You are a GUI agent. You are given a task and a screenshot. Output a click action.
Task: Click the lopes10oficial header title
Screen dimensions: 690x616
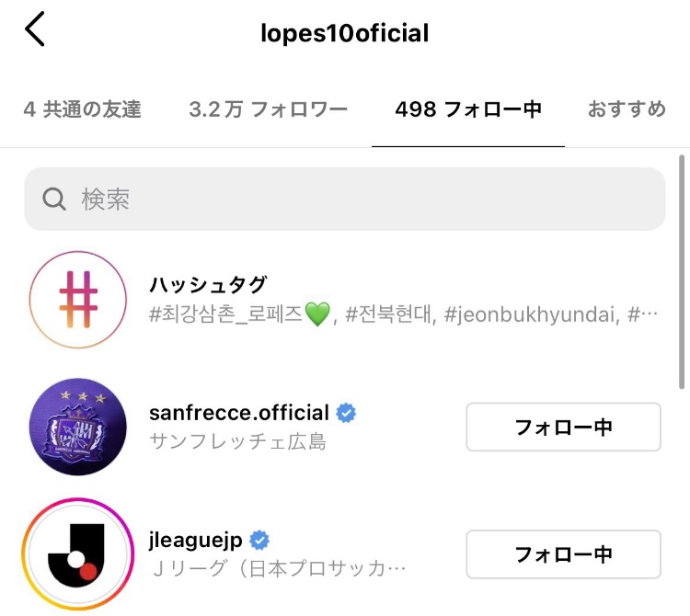coord(345,33)
